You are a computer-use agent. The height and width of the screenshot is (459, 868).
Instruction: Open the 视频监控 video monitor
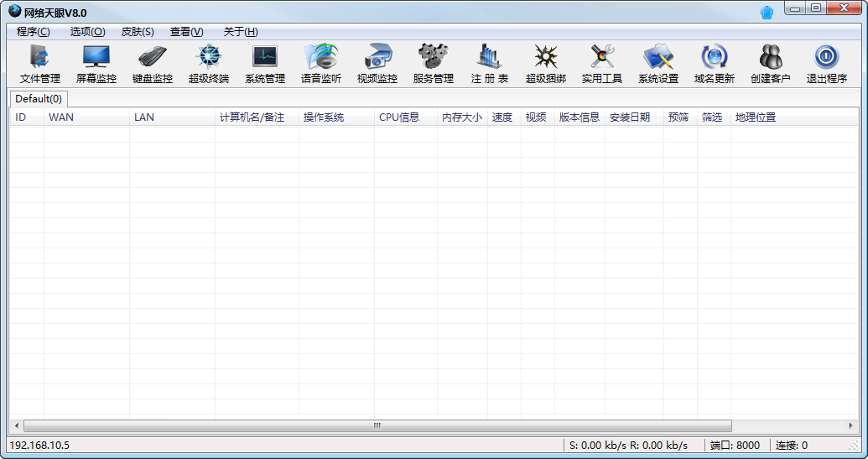click(377, 65)
